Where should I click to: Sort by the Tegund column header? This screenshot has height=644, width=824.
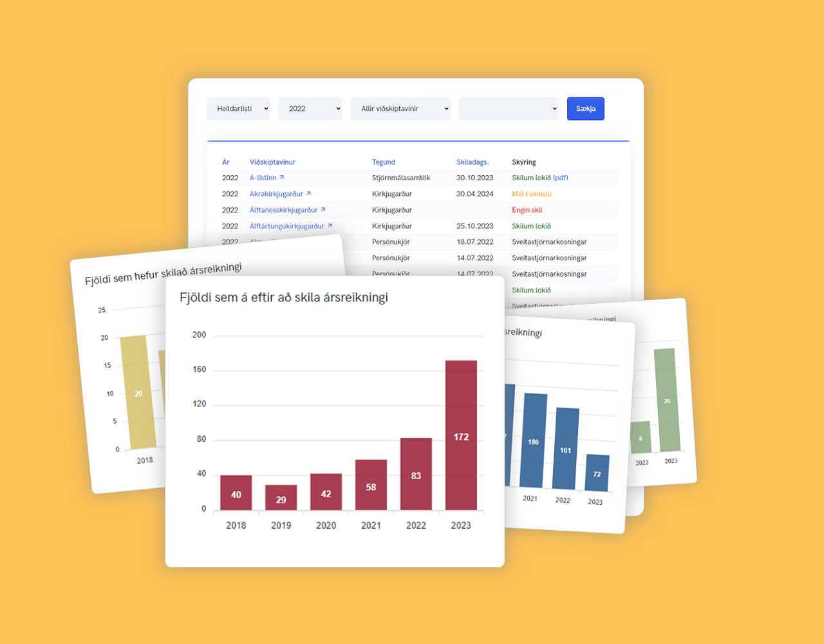click(x=384, y=162)
